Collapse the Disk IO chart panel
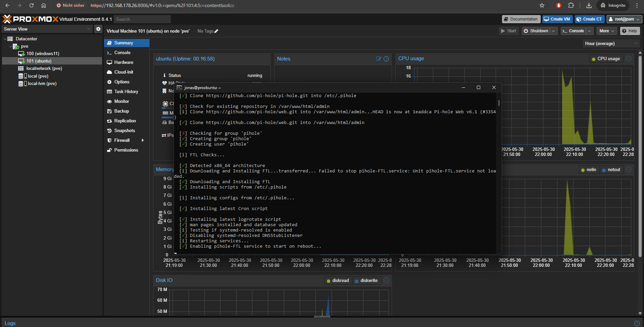 [x=386, y=280]
